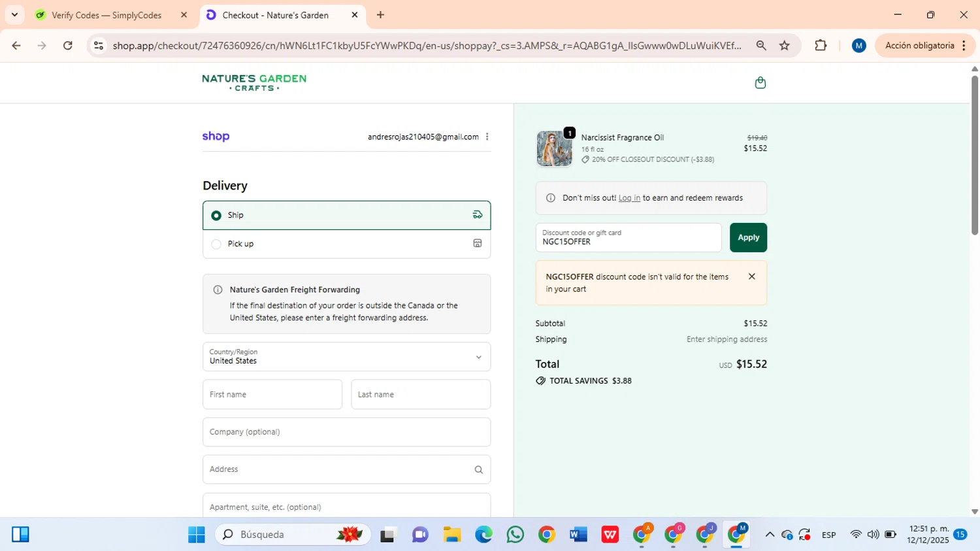Click the Nature's Garden Crafts logo
The height and width of the screenshot is (551, 980).
254,82
